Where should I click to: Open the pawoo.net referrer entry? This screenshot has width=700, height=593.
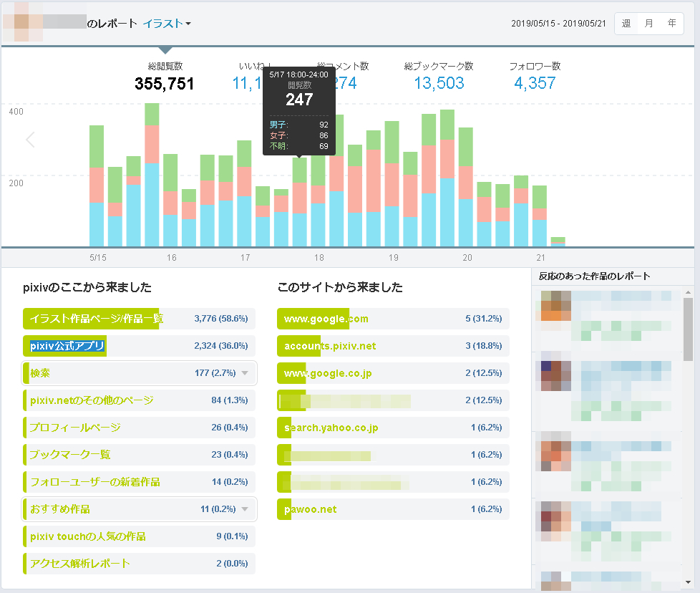point(393,509)
